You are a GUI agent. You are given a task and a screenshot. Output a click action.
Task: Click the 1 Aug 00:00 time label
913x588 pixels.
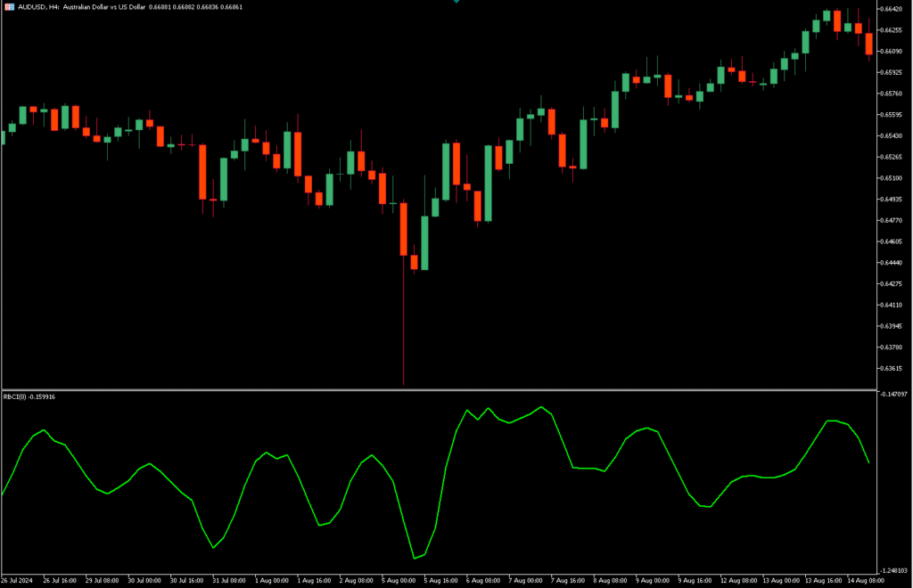272,580
